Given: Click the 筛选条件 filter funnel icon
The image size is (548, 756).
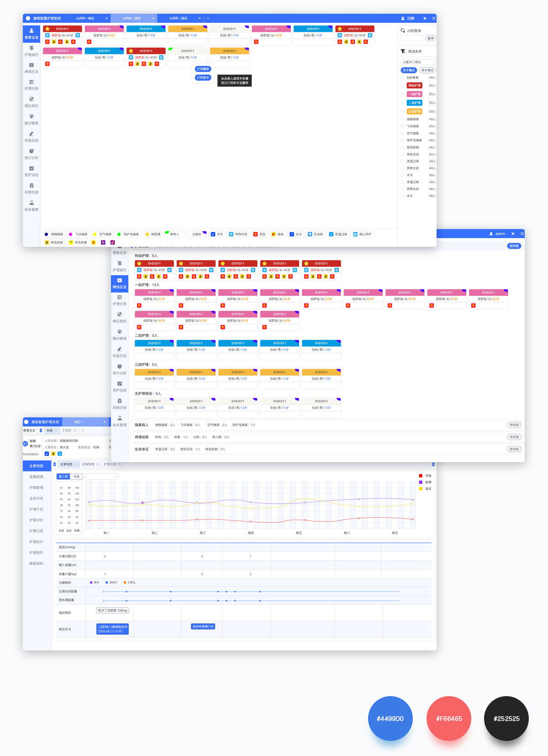Looking at the screenshot, I should 403,51.
